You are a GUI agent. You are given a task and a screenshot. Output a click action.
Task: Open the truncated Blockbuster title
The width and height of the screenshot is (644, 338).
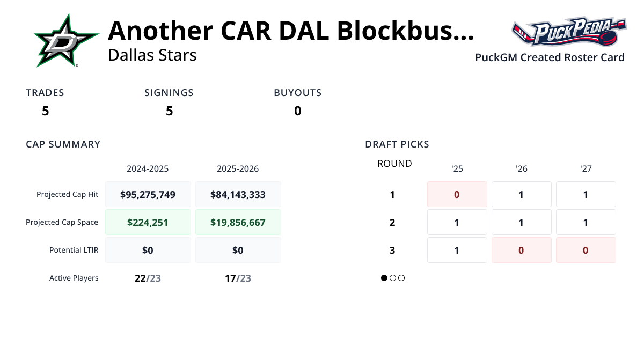tap(290, 31)
